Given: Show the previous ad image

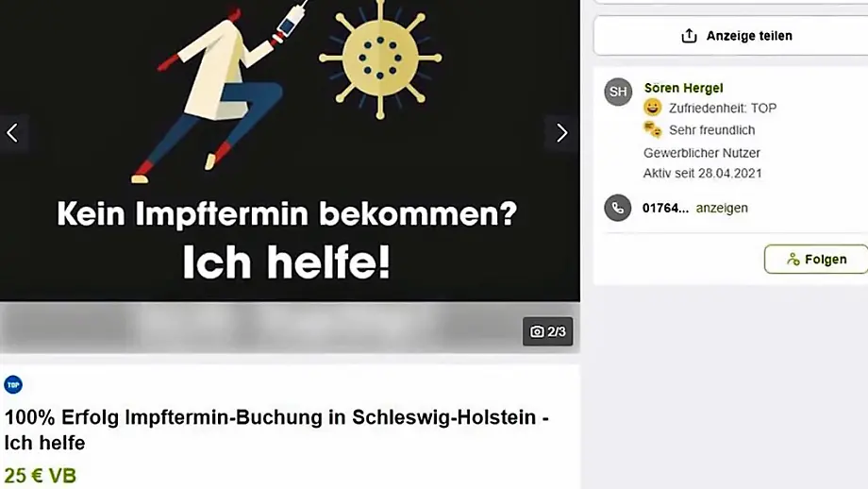Looking at the screenshot, I should tap(12, 133).
